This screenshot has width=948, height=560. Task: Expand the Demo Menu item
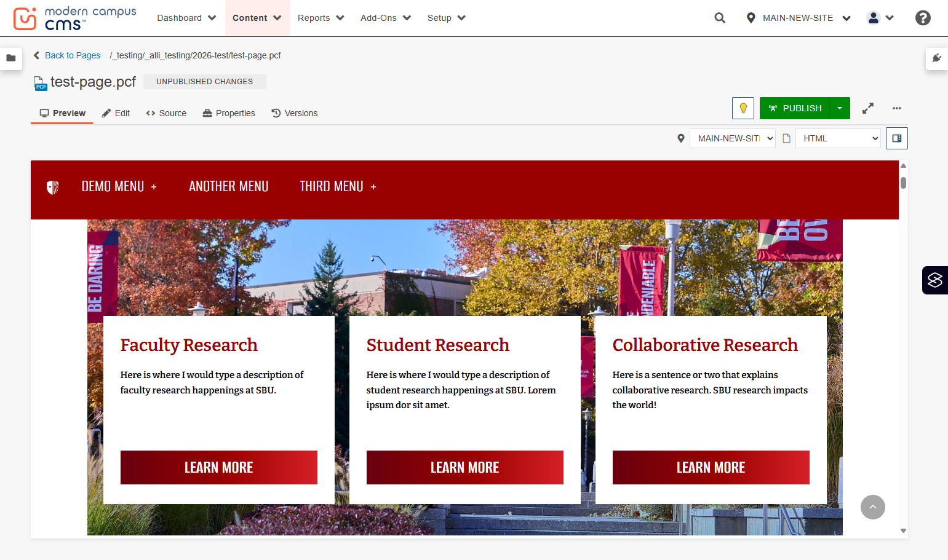[x=119, y=186]
